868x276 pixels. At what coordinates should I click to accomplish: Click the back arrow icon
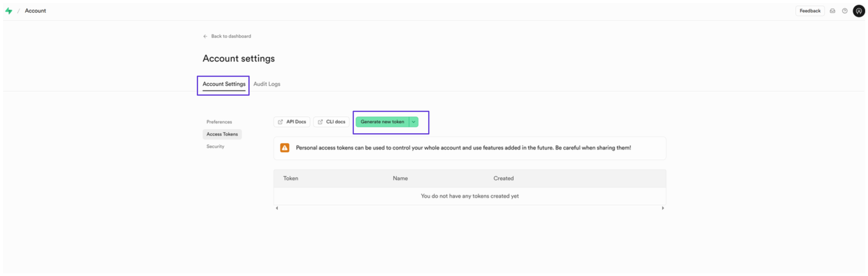click(205, 36)
